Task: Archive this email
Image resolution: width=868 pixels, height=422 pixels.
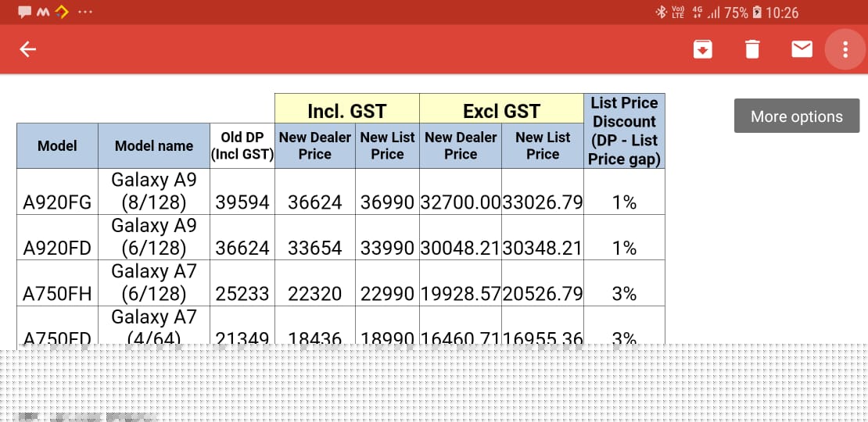Action: pos(703,49)
